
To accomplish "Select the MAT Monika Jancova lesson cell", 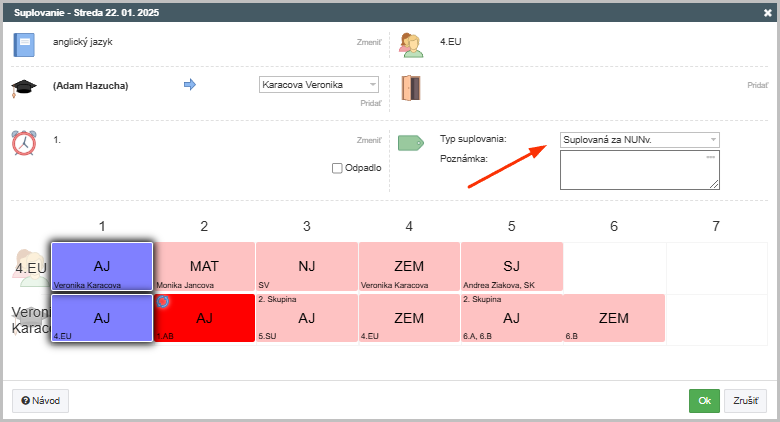I will 204,266.
